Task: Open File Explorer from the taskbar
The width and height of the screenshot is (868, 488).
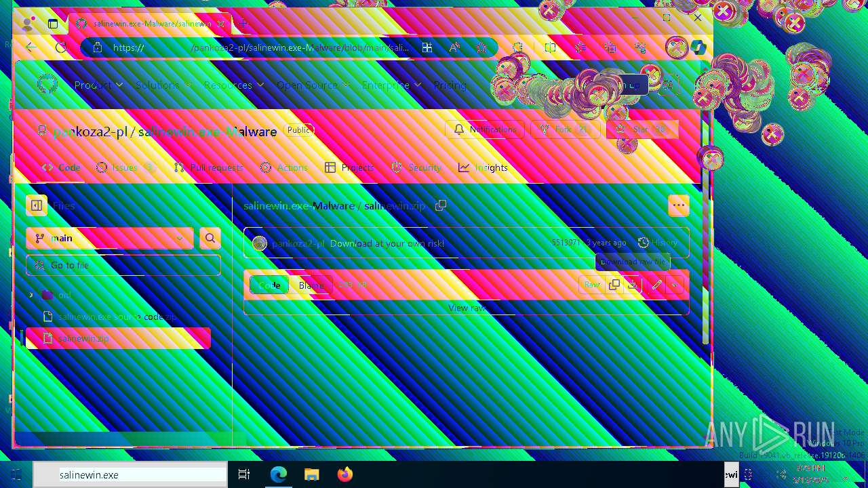Action: point(311,474)
